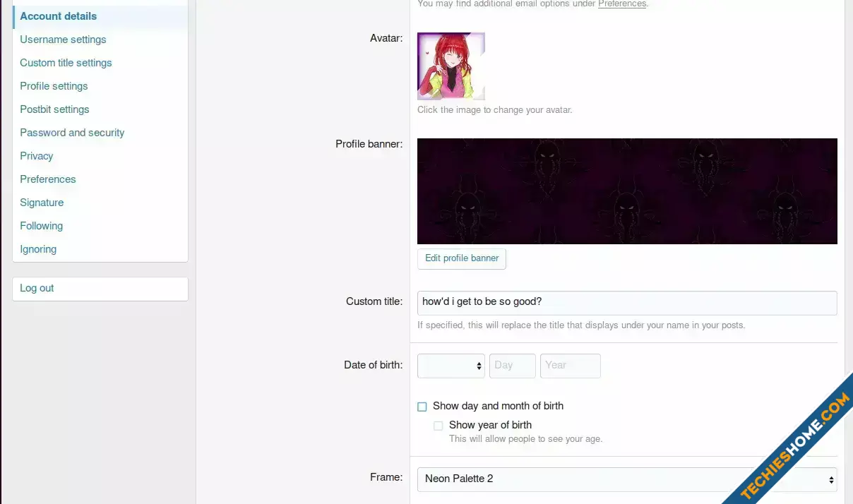
Task: Click the Day of birth field
Action: tap(513, 366)
